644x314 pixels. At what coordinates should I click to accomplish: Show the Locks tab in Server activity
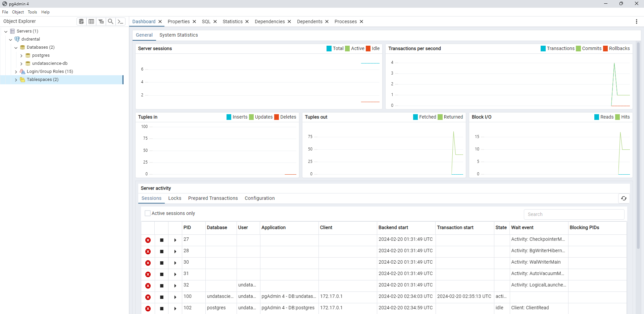click(x=175, y=198)
